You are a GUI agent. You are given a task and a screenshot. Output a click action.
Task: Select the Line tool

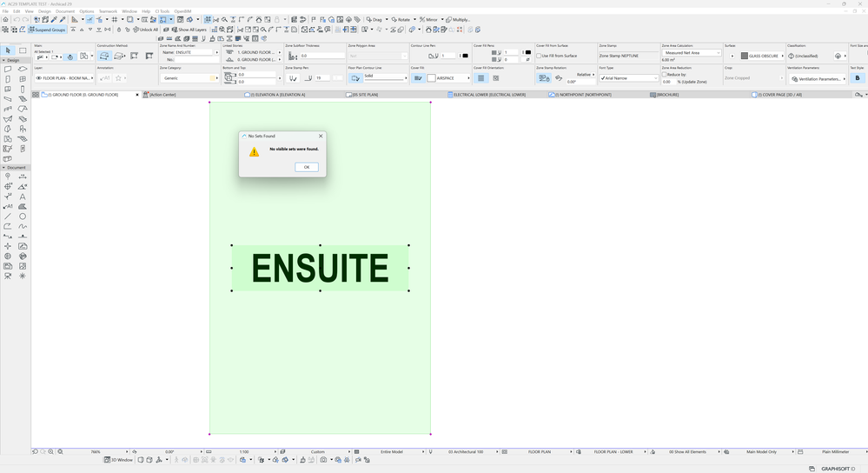tap(8, 217)
